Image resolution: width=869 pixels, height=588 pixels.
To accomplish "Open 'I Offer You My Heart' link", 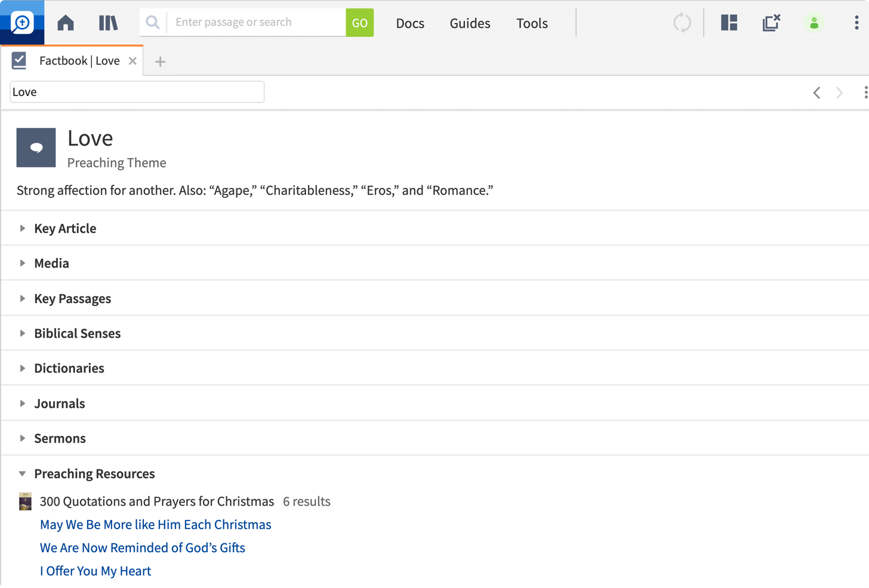I will point(95,571).
